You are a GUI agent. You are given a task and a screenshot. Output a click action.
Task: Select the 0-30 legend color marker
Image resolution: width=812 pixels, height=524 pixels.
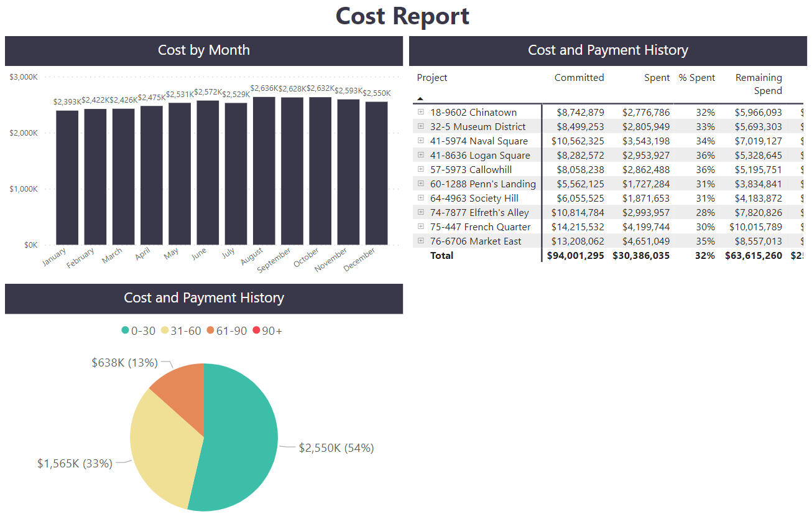[126, 331]
